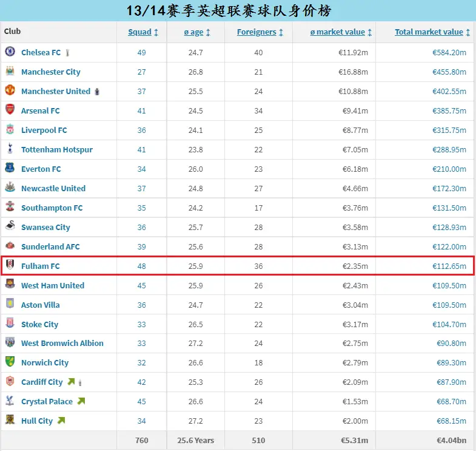Image resolution: width=476 pixels, height=451 pixels.
Task: Click the Everton FC crest icon
Action: 10,168
